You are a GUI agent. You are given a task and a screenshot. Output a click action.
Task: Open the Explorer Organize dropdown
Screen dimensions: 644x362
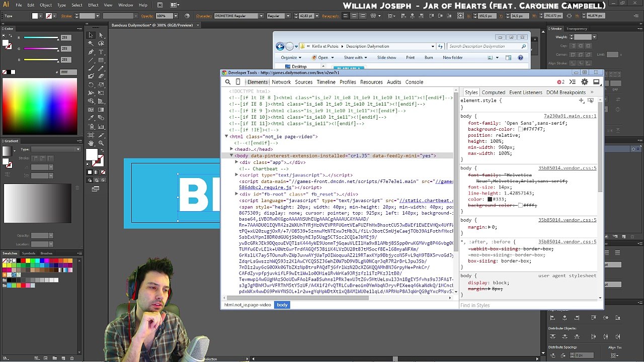click(x=291, y=57)
